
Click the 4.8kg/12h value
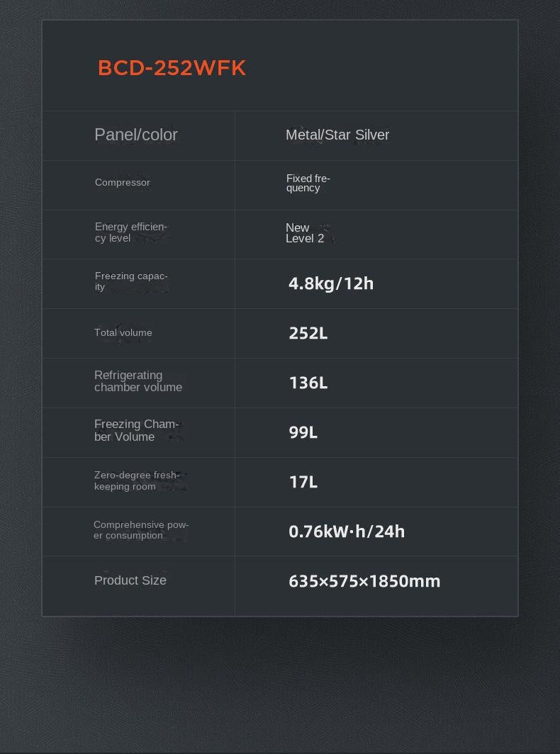[x=331, y=283]
